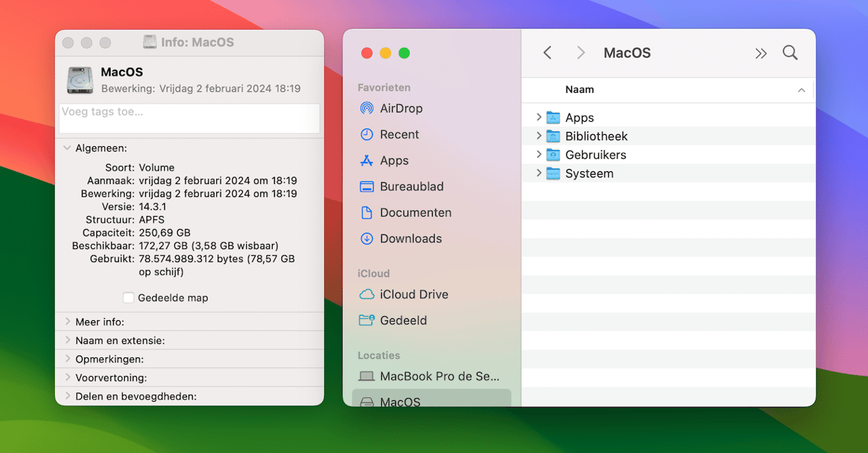The image size is (868, 453).
Task: Open iCloud Drive label in sidebar
Action: click(x=414, y=294)
